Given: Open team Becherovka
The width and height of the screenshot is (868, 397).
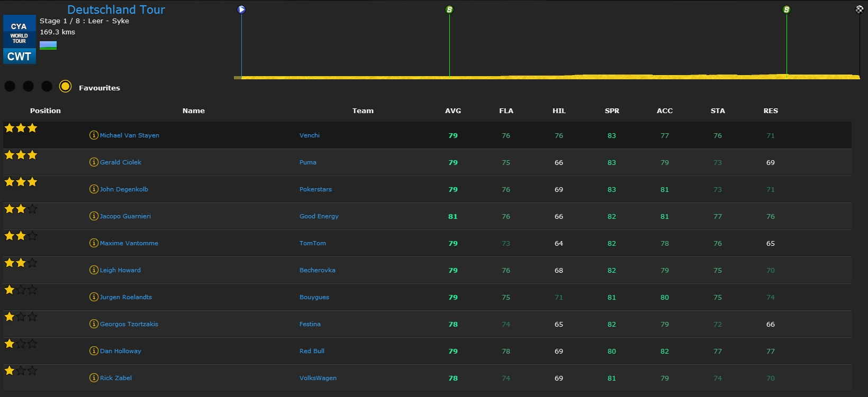Looking at the screenshot, I should 318,270.
